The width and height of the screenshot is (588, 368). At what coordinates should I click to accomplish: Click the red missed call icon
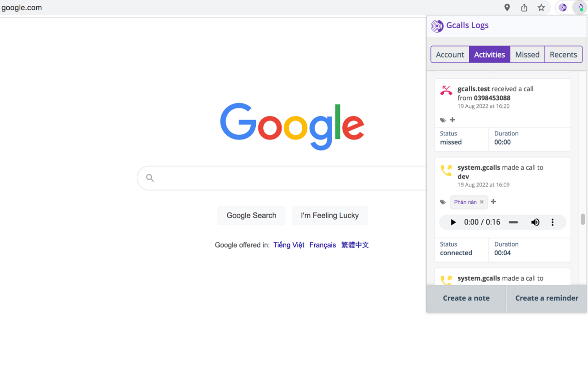446,90
